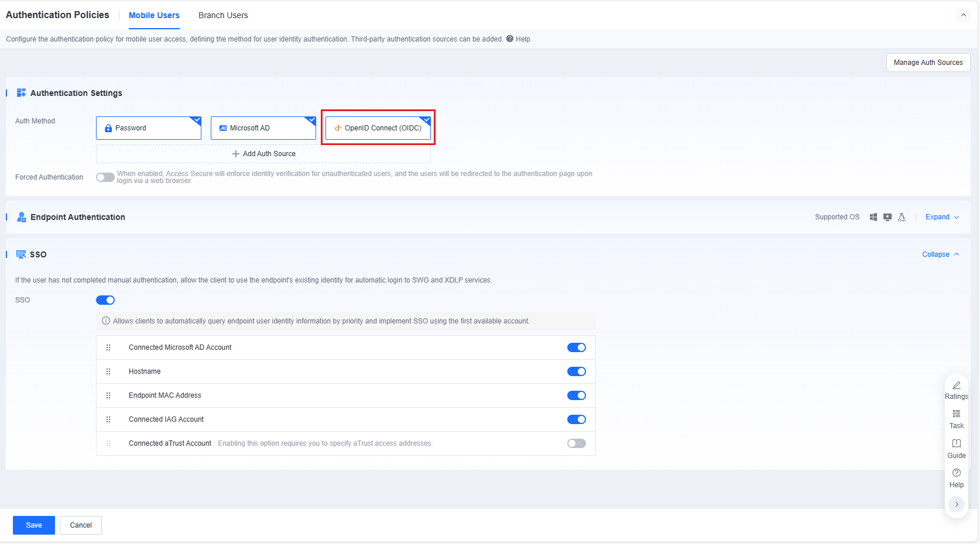The width and height of the screenshot is (980, 544).
Task: Switch to the Mobile Users tab
Action: tap(154, 15)
